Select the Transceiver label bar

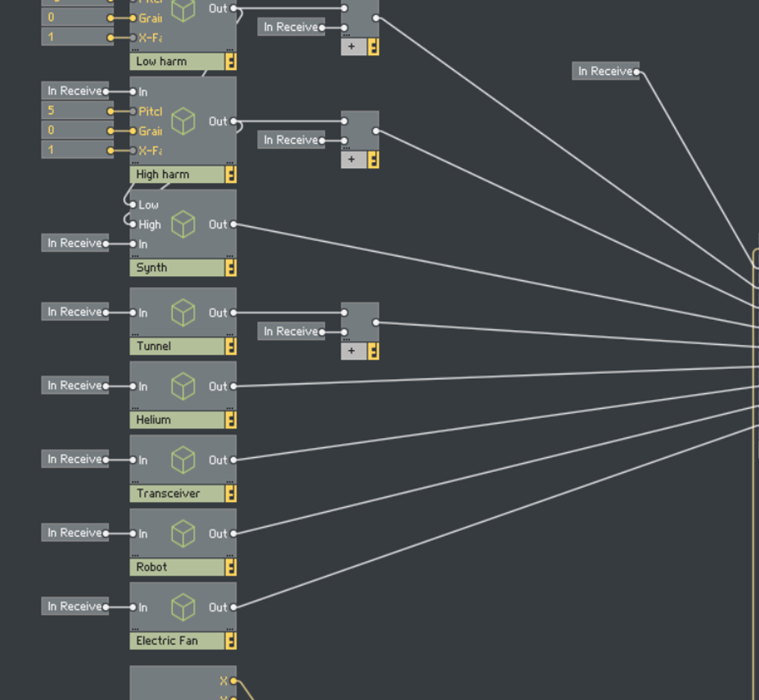tap(177, 494)
